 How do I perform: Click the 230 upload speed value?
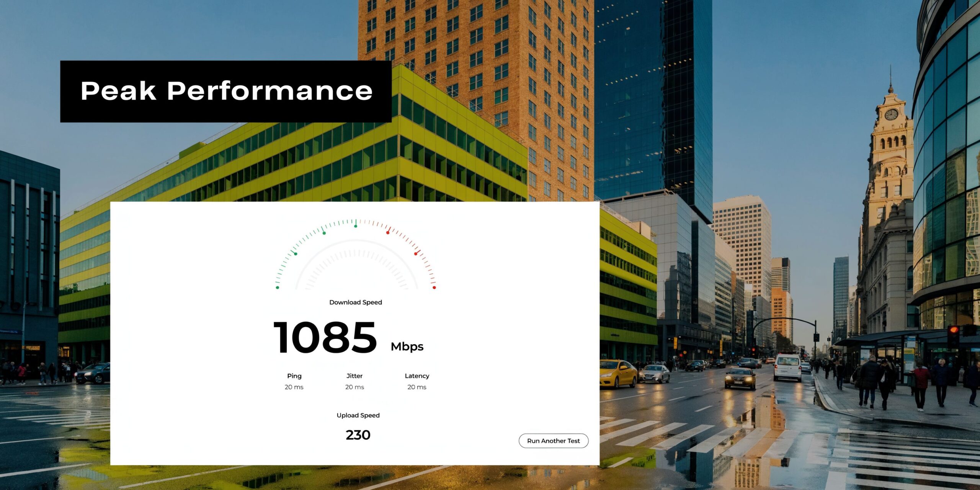click(358, 435)
